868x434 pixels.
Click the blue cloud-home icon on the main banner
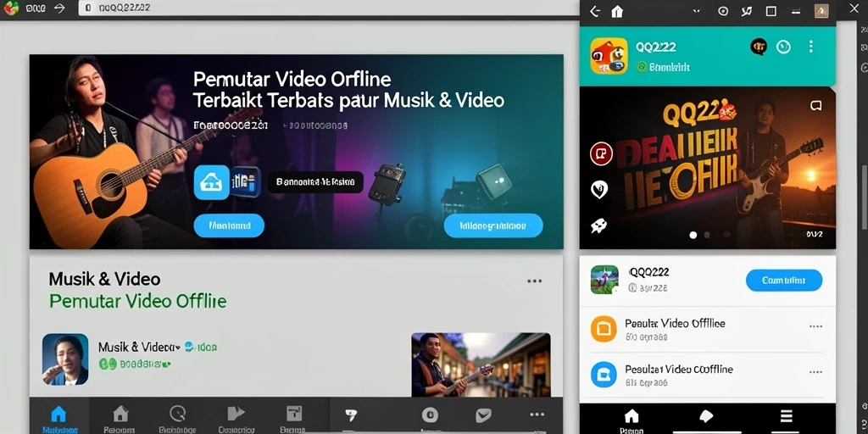click(211, 182)
